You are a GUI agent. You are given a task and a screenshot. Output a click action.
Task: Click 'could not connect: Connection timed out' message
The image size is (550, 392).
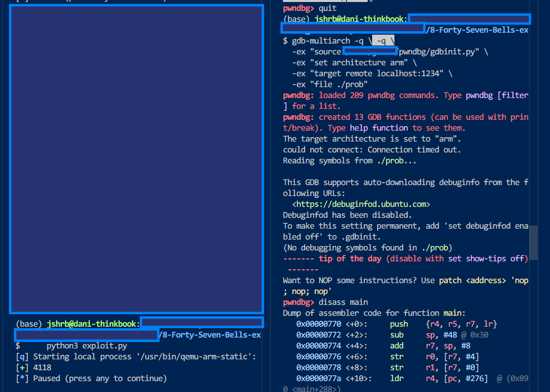coord(372,149)
